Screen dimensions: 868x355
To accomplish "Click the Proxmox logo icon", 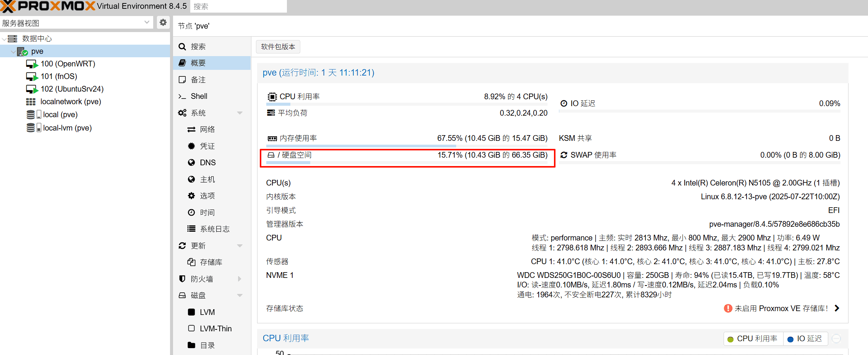I will click(x=8, y=6).
